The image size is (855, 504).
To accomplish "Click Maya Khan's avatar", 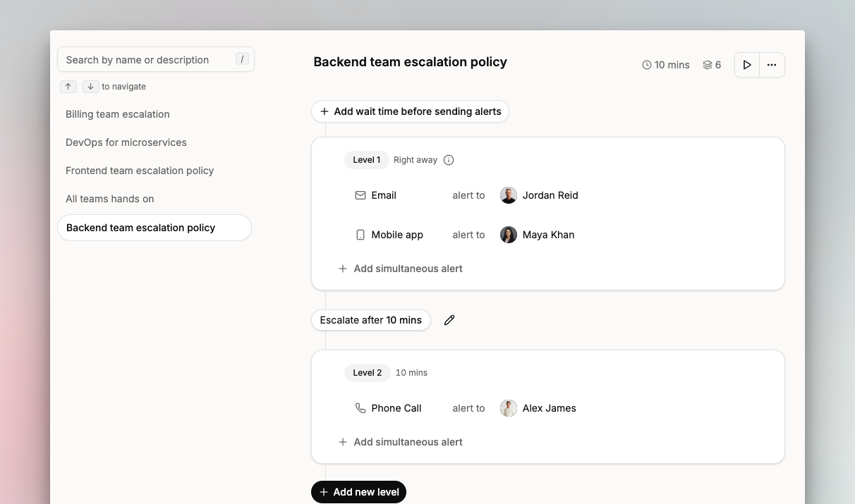I will tap(509, 235).
